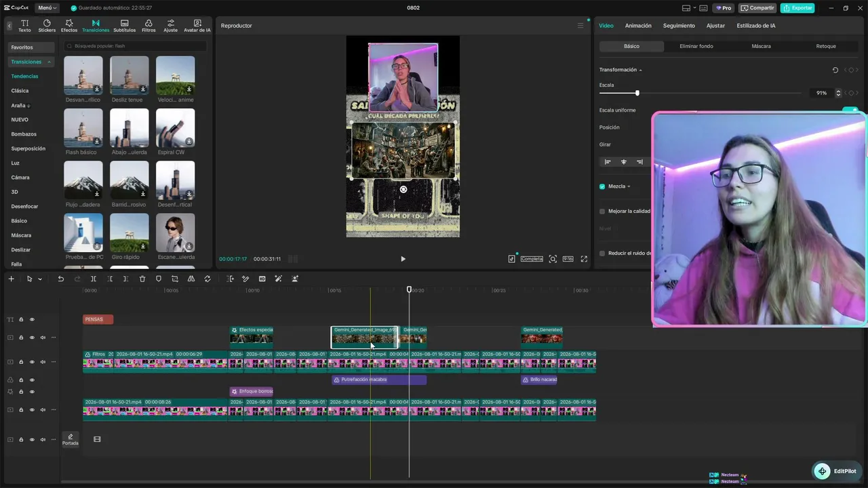868x488 pixels.
Task: Open the Ajuste panel
Action: point(170,26)
